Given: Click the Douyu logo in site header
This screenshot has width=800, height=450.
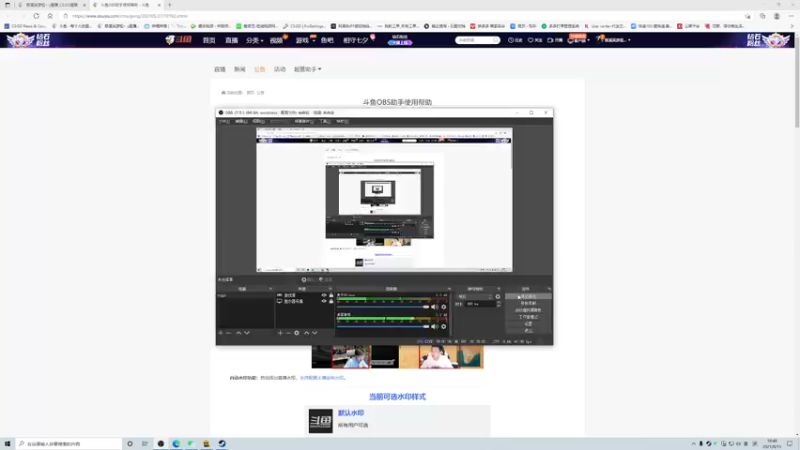Looking at the screenshot, I should (179, 40).
